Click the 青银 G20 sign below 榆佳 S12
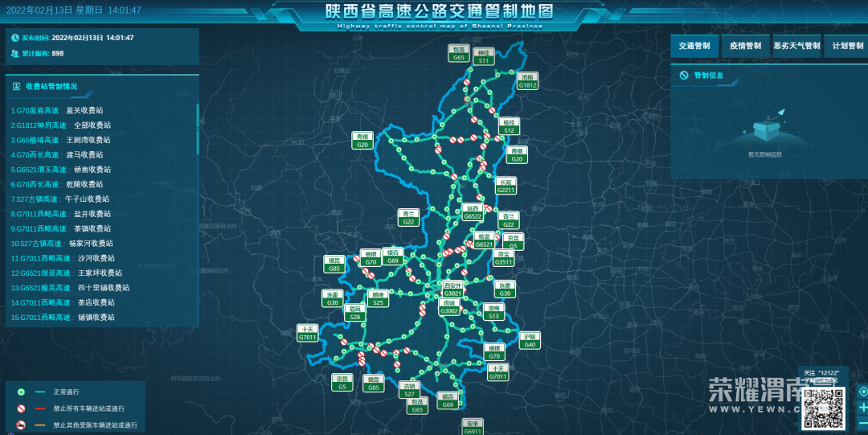The height and width of the screenshot is (435, 868). coord(517,154)
